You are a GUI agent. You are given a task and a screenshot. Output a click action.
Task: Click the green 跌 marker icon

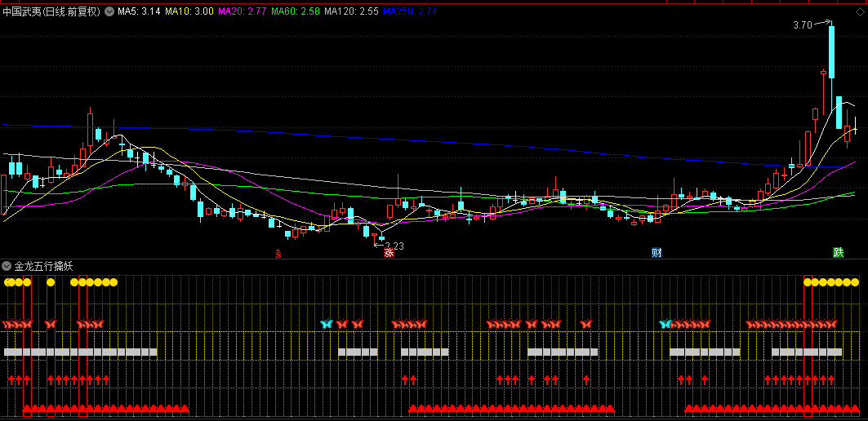coord(838,252)
